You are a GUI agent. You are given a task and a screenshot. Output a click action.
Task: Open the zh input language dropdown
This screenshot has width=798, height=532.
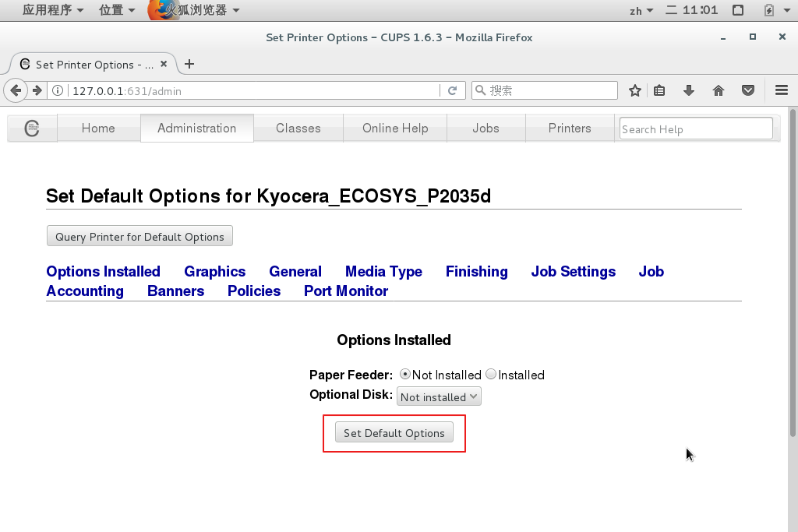pyautogui.click(x=641, y=10)
